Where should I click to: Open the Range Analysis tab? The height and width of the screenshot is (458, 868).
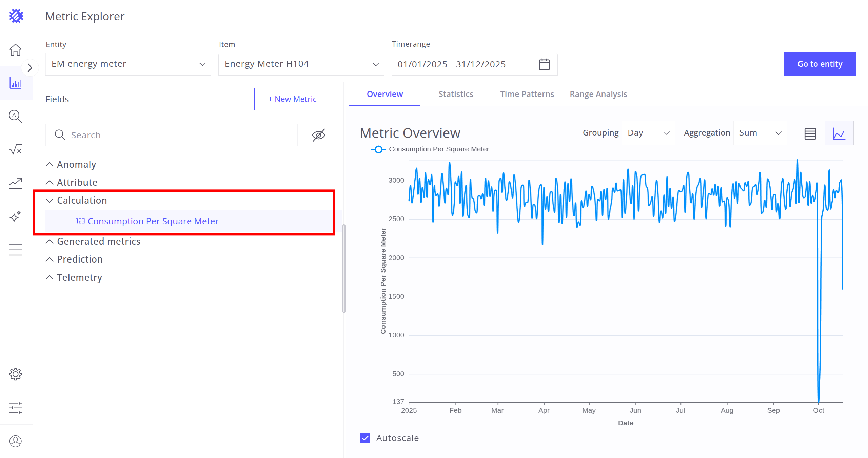click(x=598, y=94)
